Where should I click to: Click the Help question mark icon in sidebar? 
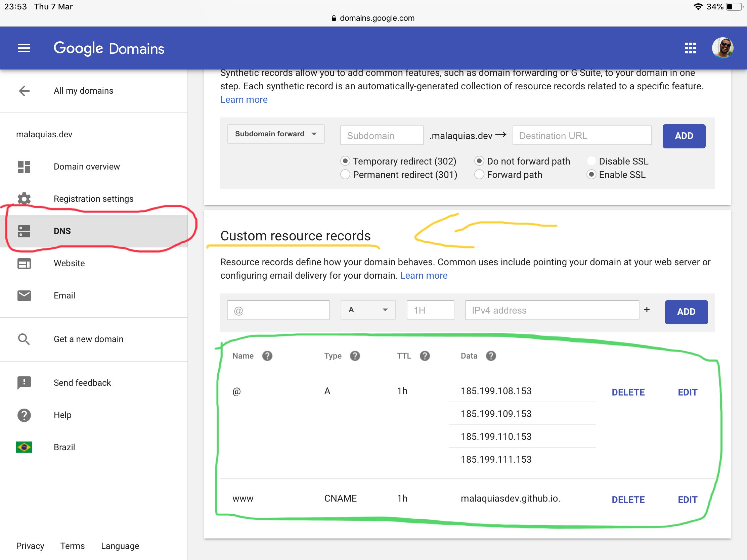coord(24,415)
